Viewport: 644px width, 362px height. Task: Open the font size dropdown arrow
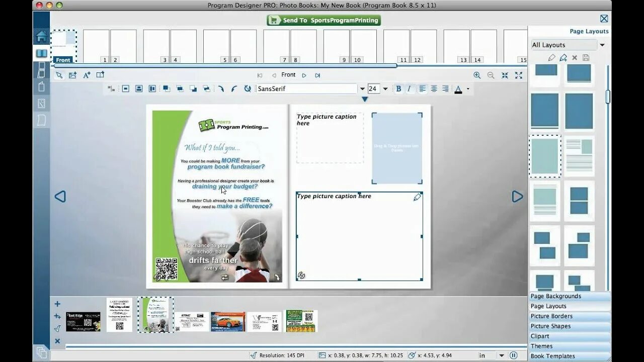[385, 89]
